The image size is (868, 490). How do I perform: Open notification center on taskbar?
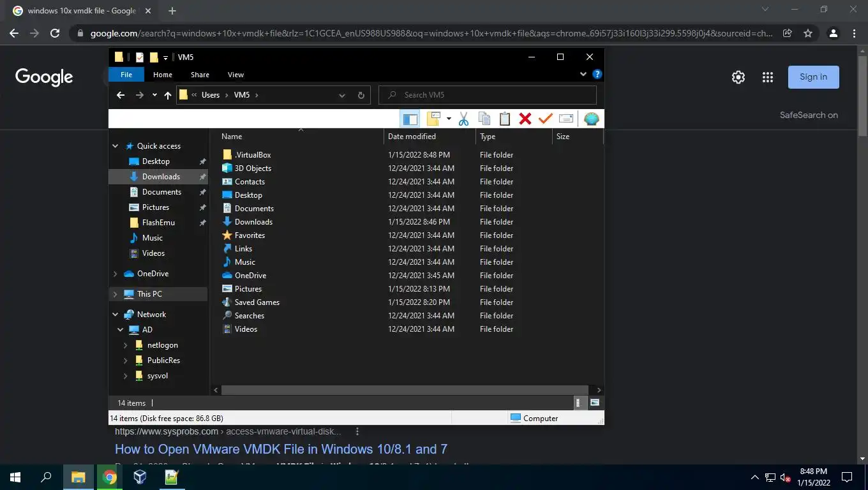[847, 477]
